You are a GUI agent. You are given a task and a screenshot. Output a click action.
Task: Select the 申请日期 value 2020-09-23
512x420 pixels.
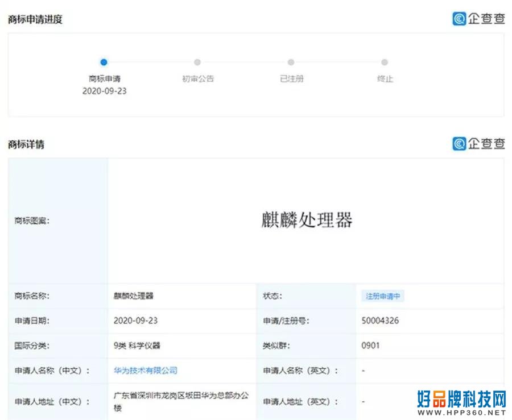point(135,321)
